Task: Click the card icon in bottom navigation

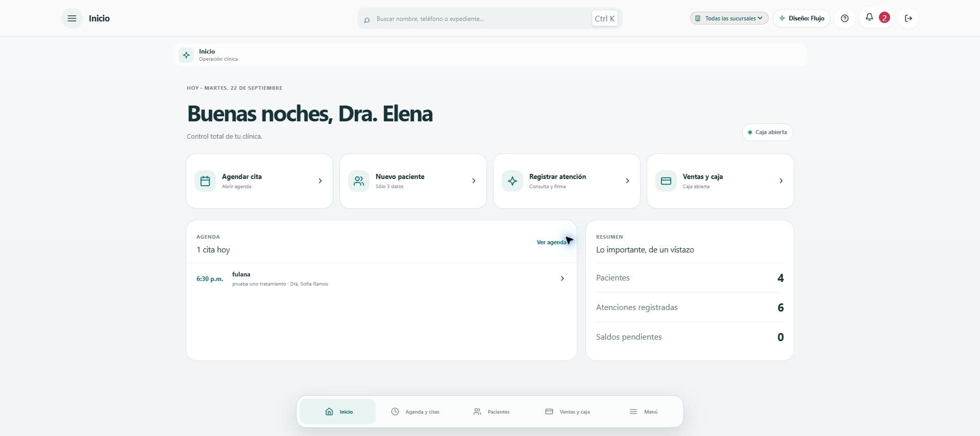Action: (549, 412)
